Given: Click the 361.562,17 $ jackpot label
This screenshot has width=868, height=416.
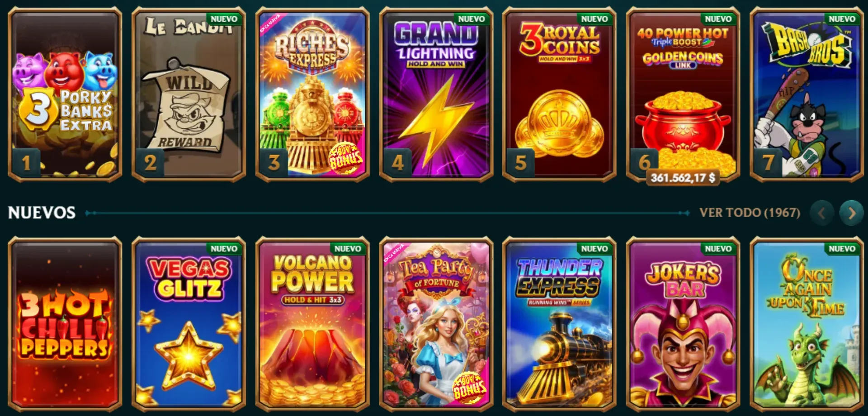Looking at the screenshot, I should pyautogui.click(x=683, y=178).
